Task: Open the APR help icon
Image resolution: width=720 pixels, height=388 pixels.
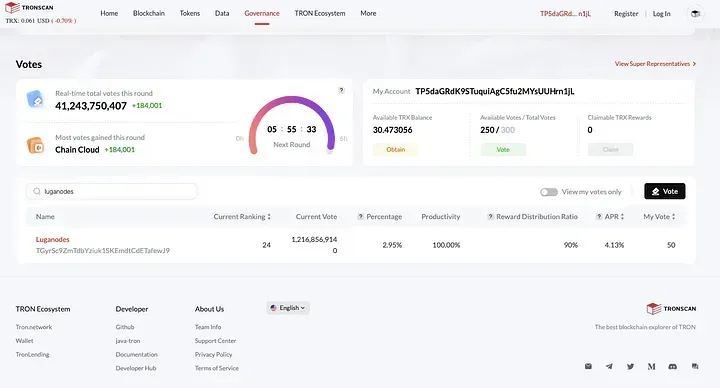Action: click(599, 217)
